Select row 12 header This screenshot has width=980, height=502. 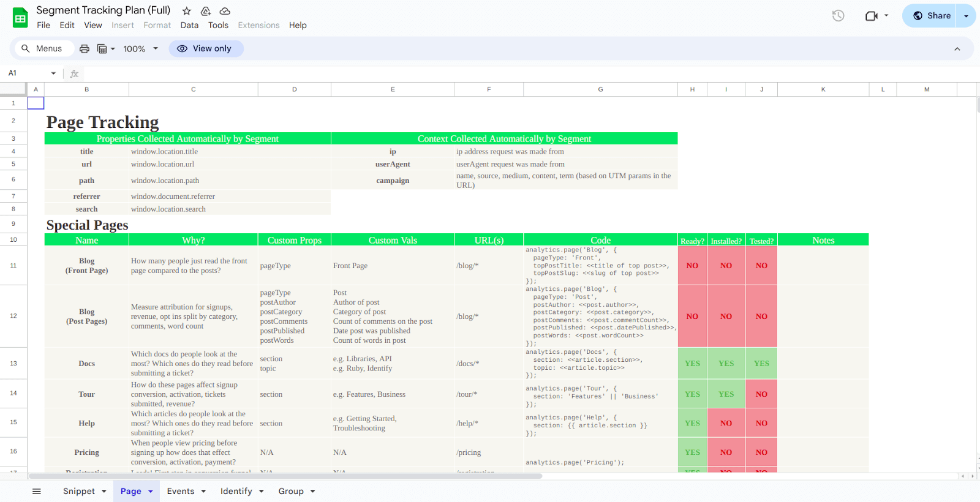tap(13, 316)
